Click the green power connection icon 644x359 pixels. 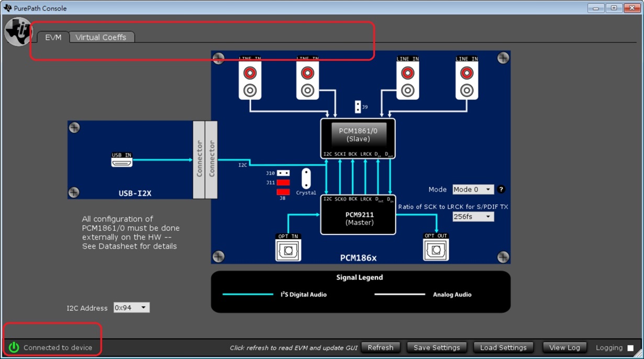pyautogui.click(x=14, y=347)
